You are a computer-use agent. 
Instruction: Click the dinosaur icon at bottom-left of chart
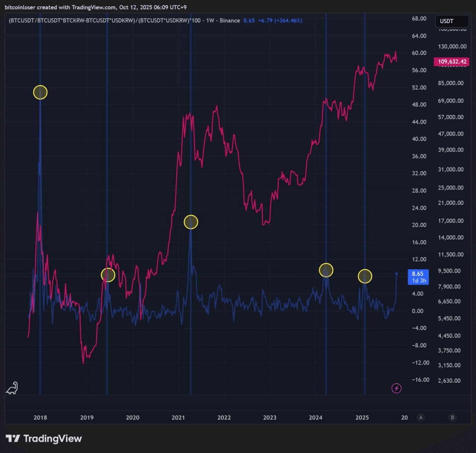(12, 388)
